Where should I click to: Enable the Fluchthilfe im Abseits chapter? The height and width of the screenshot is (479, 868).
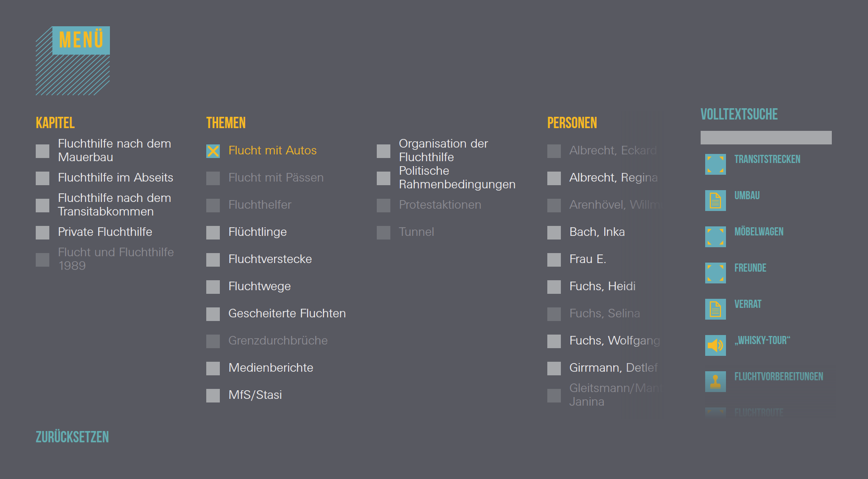(43, 178)
